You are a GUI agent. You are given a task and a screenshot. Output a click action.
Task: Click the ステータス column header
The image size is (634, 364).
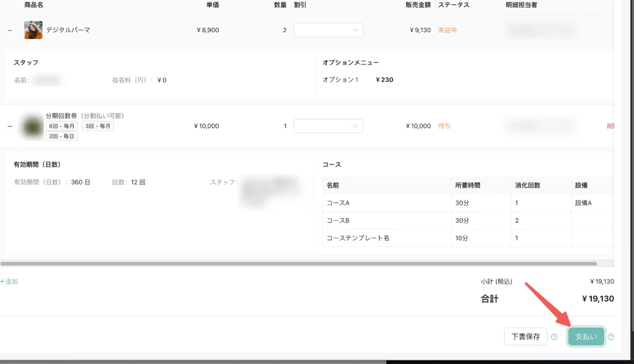point(453,5)
